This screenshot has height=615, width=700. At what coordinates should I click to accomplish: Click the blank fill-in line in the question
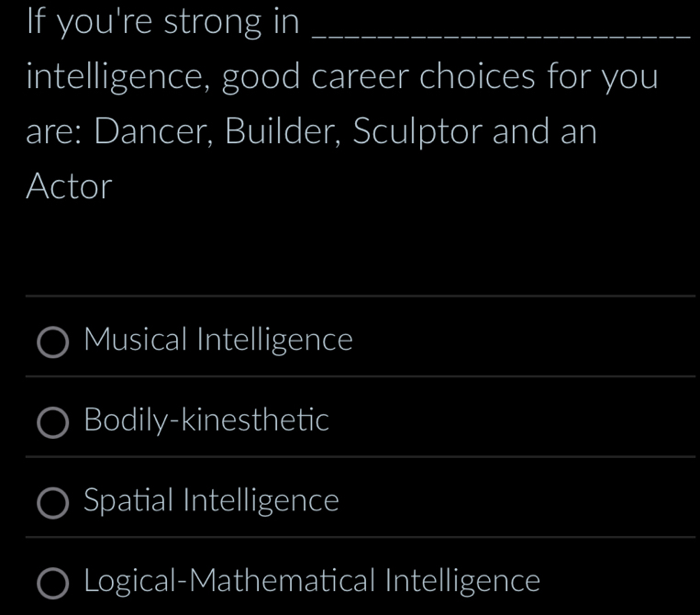tap(501, 33)
